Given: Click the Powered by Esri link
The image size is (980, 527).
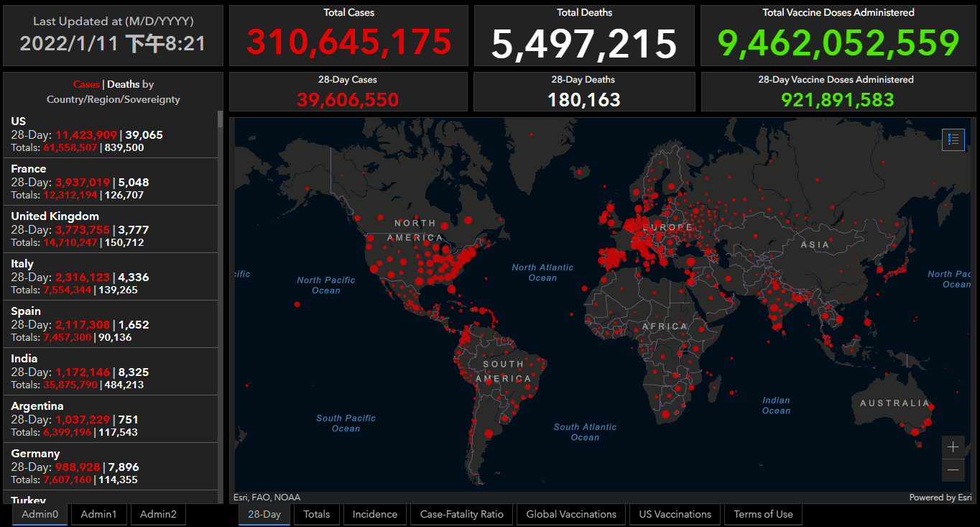Looking at the screenshot, I should click(940, 498).
